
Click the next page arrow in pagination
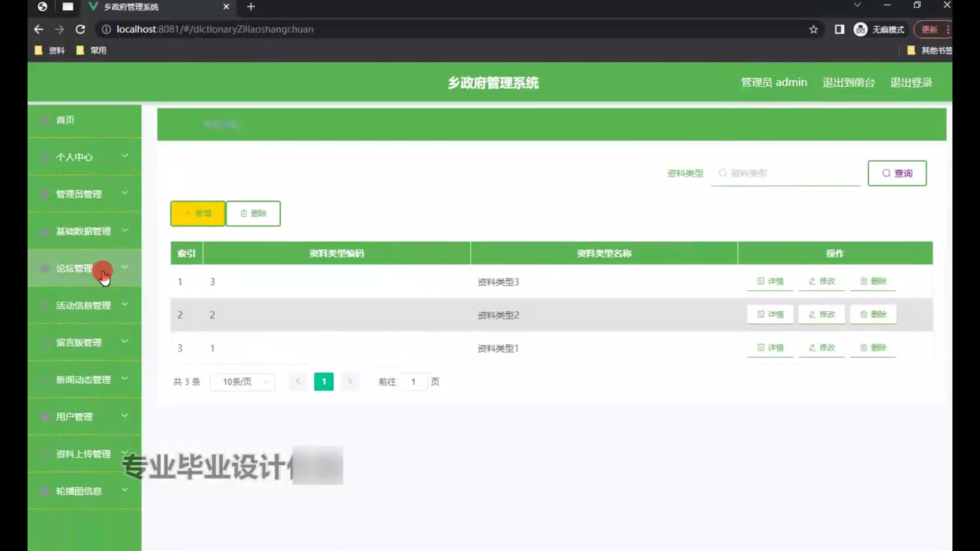click(x=350, y=381)
